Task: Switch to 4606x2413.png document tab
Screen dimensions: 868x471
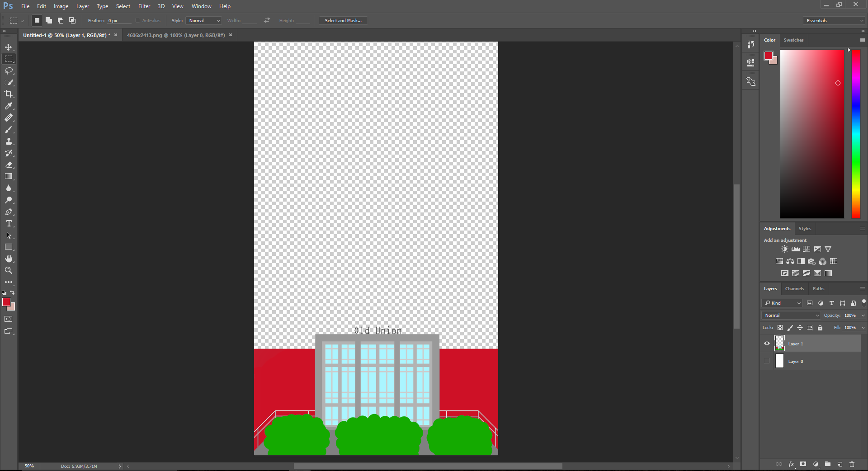Action: 176,35
